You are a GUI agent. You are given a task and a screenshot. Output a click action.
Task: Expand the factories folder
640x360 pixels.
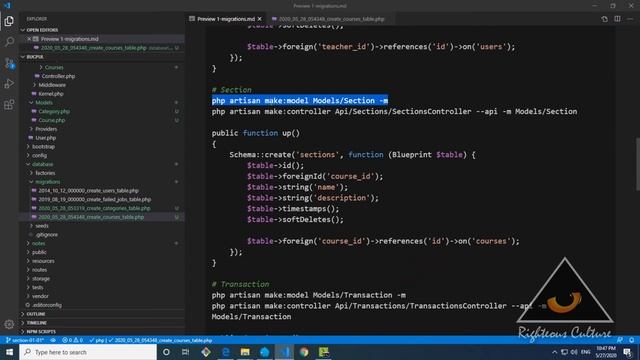[x=45, y=173]
